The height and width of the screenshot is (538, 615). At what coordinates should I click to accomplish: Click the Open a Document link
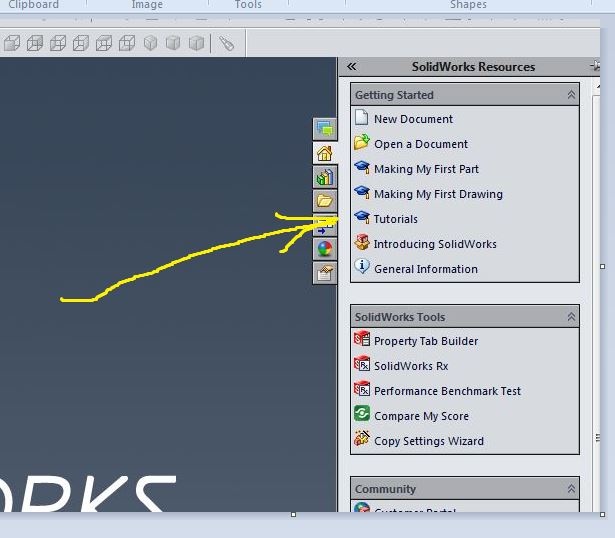tap(421, 144)
